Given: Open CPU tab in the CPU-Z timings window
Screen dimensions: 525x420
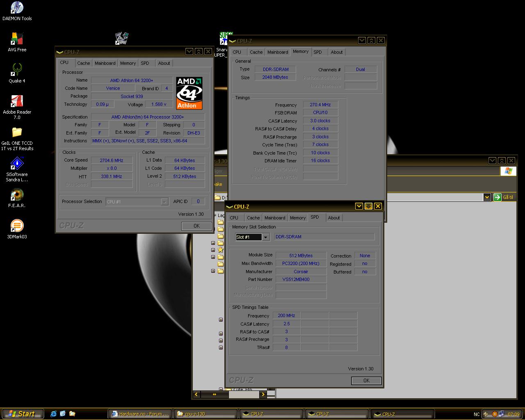Looking at the screenshot, I should (237, 52).
